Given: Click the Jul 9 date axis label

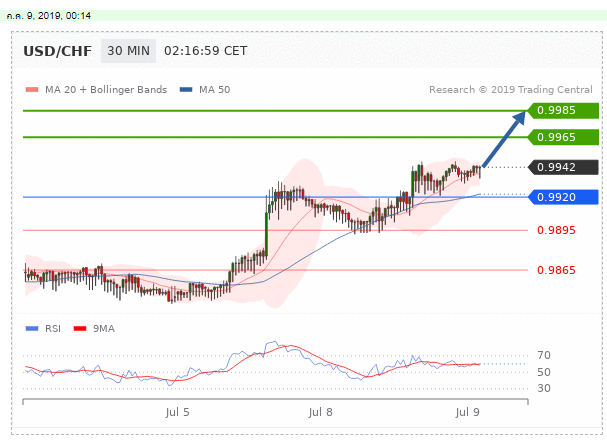Looking at the screenshot, I should tap(468, 412).
